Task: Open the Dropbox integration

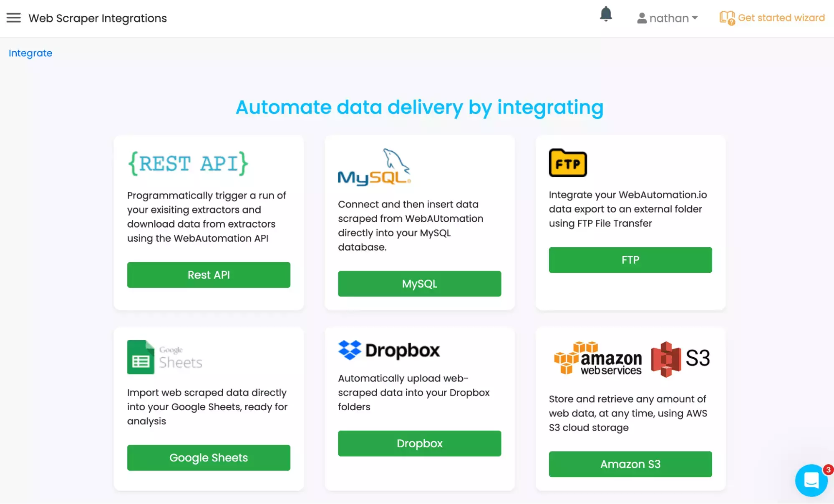Action: click(x=419, y=443)
